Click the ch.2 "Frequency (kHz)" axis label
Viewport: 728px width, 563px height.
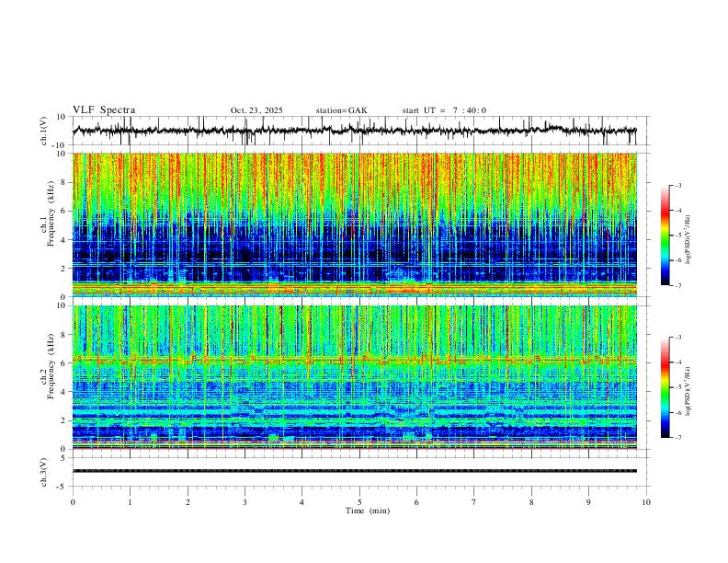click(x=51, y=366)
